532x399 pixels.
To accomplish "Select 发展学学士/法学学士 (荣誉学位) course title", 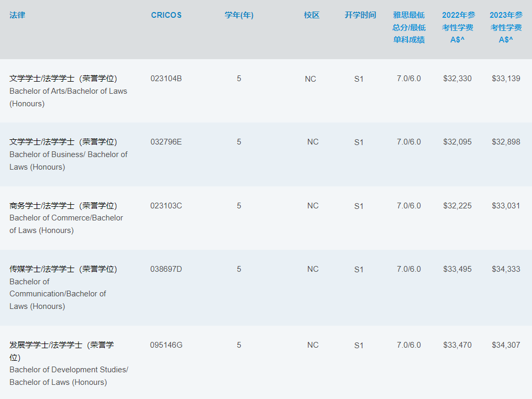I will (x=61, y=351).
